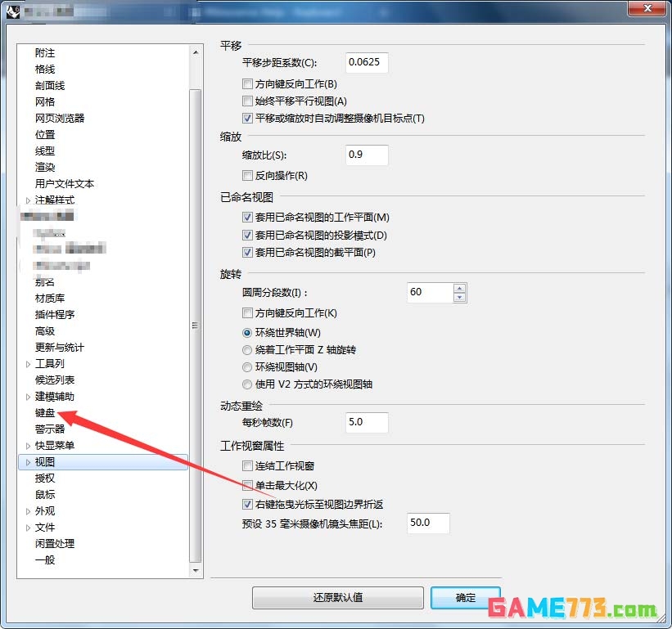Uncheck 右键拖曳光标至视图边界折返
The width and height of the screenshot is (672, 629).
[x=247, y=504]
